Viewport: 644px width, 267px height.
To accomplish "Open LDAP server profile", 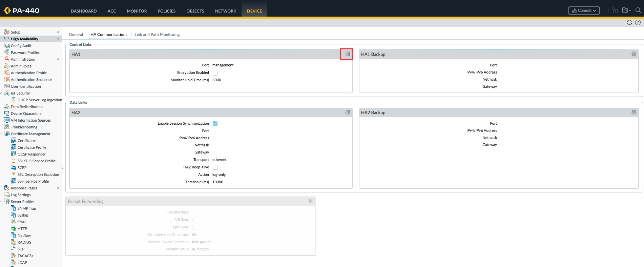I will (22, 263).
